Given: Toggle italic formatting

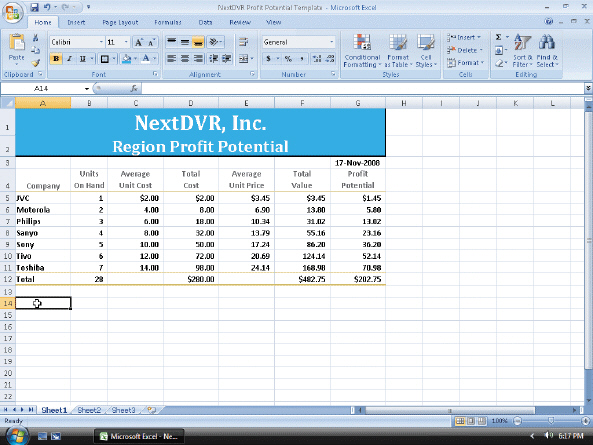Looking at the screenshot, I should pos(69,59).
